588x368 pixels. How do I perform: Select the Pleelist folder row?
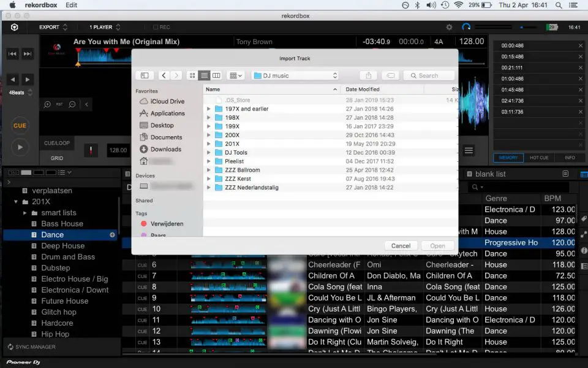(x=330, y=161)
